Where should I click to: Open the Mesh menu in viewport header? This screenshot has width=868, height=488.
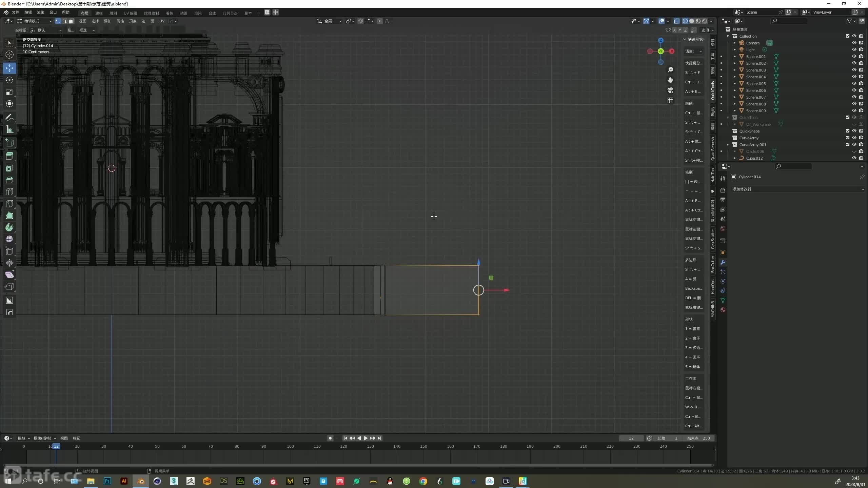(x=120, y=21)
